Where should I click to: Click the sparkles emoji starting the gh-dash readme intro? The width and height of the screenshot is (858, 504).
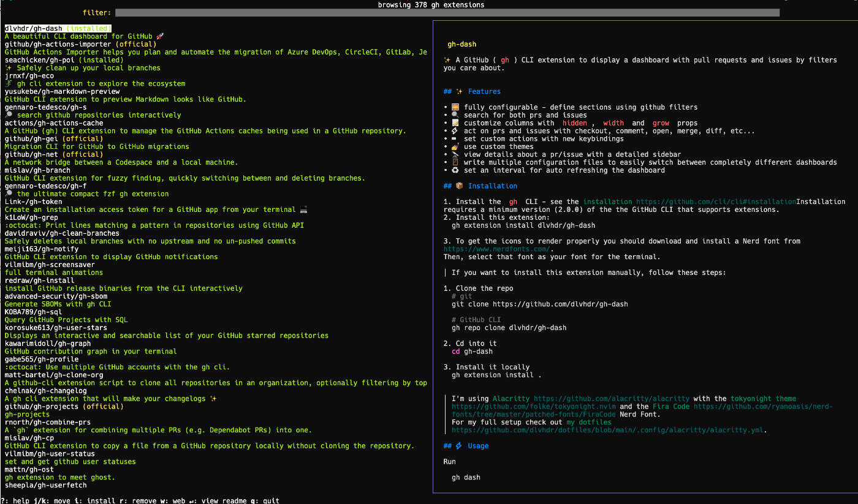click(447, 60)
